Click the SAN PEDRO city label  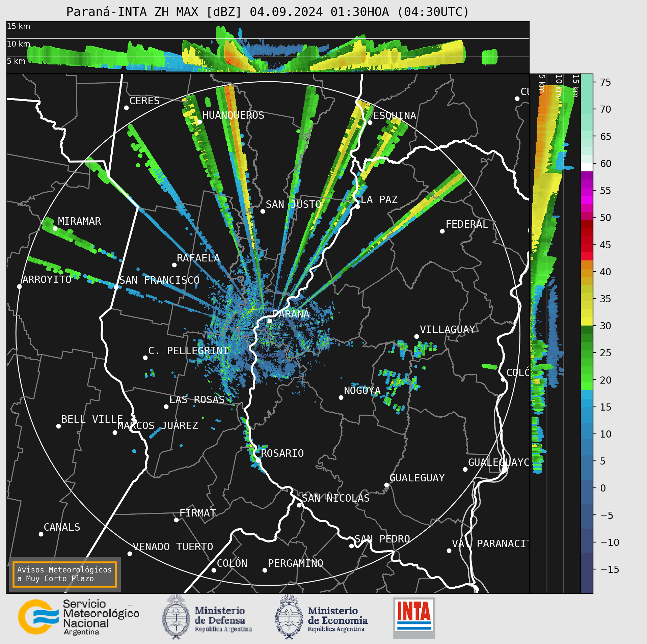(x=382, y=539)
